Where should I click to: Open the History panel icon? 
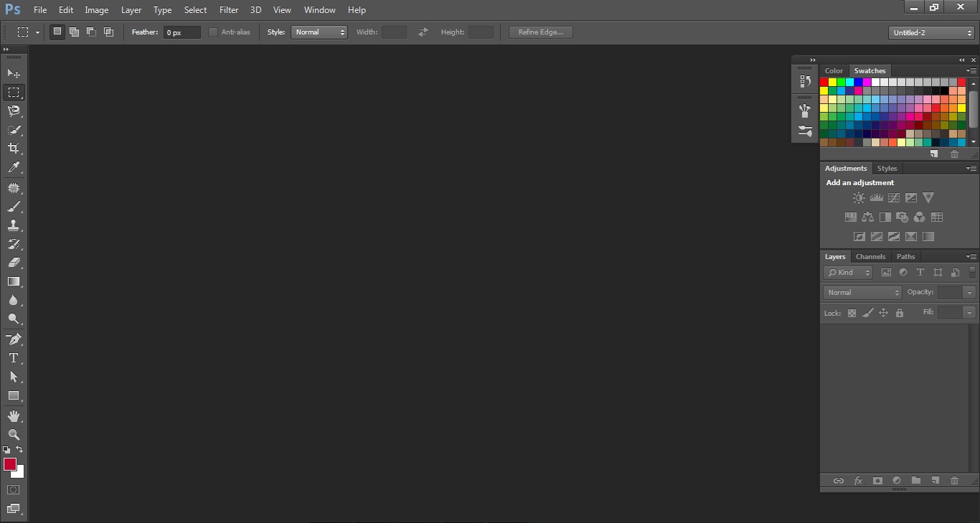tap(805, 82)
